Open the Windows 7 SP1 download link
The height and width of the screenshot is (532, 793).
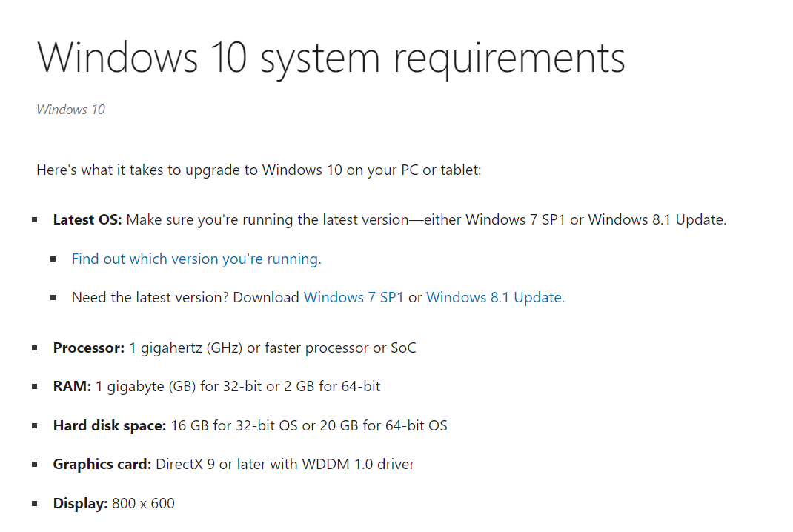click(x=354, y=297)
